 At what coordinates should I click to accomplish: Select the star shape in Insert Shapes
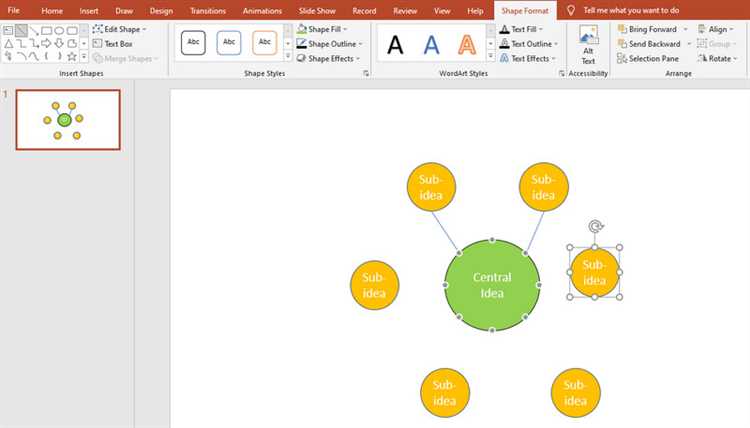(71, 56)
